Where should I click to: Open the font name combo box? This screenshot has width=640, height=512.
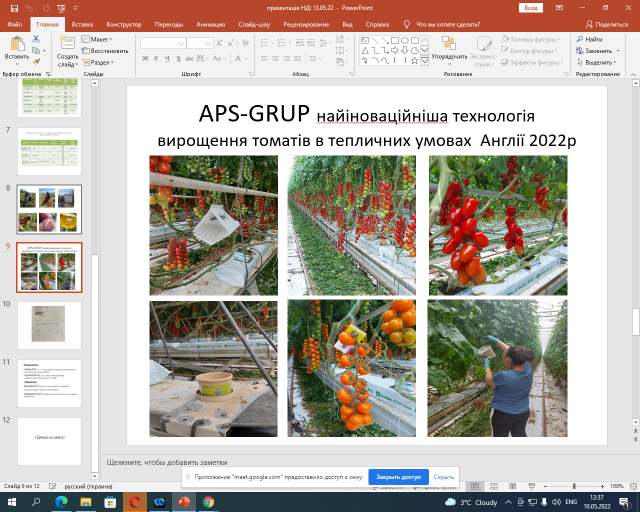coord(175,43)
